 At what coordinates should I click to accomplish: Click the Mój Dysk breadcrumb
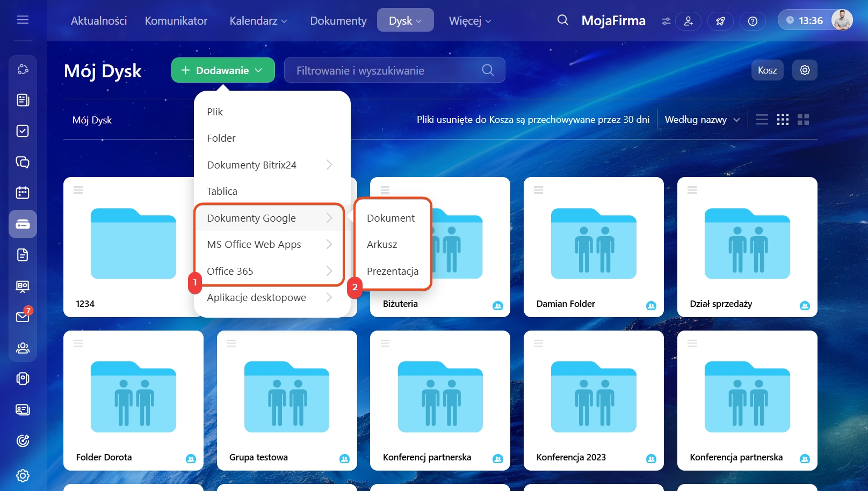tap(92, 120)
